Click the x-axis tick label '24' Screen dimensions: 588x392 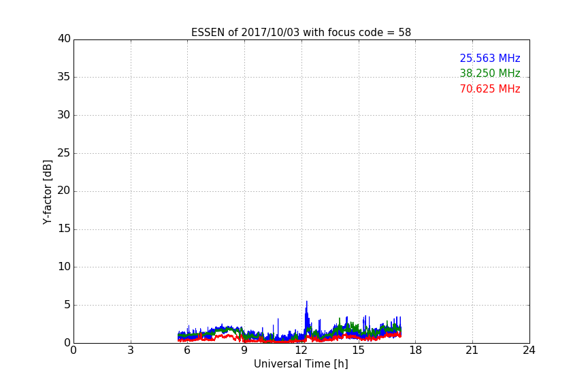pos(529,350)
